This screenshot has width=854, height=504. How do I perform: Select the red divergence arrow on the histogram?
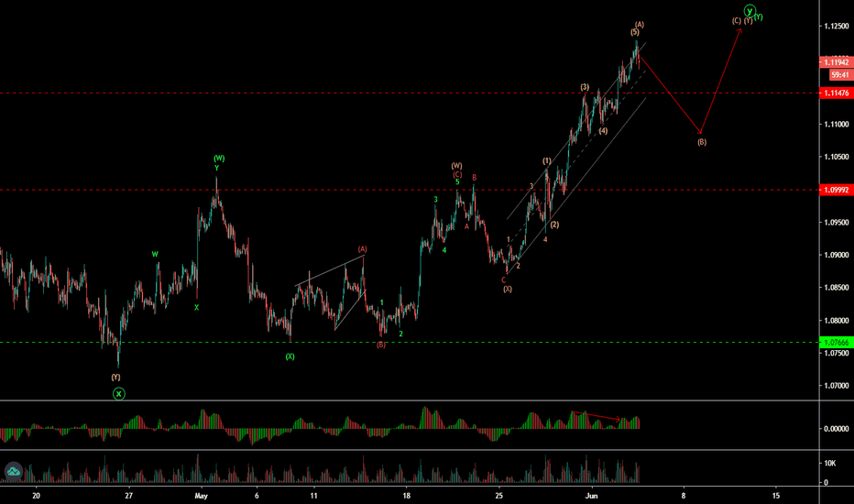point(596,416)
